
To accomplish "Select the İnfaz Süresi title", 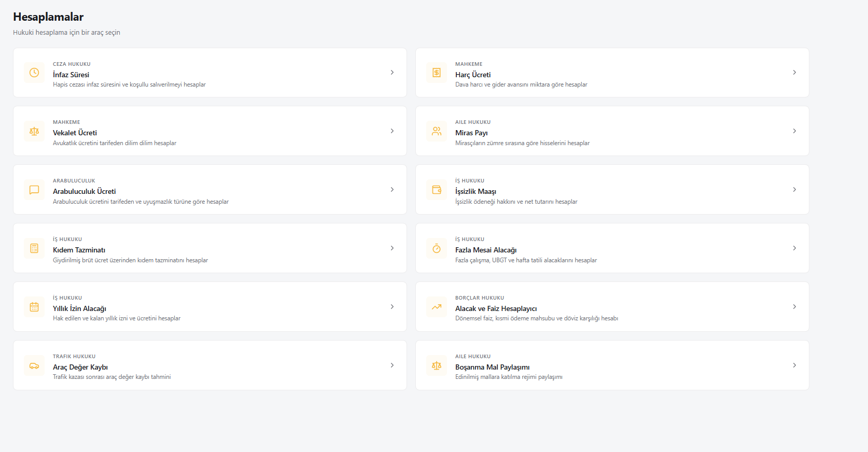I will tap(71, 75).
